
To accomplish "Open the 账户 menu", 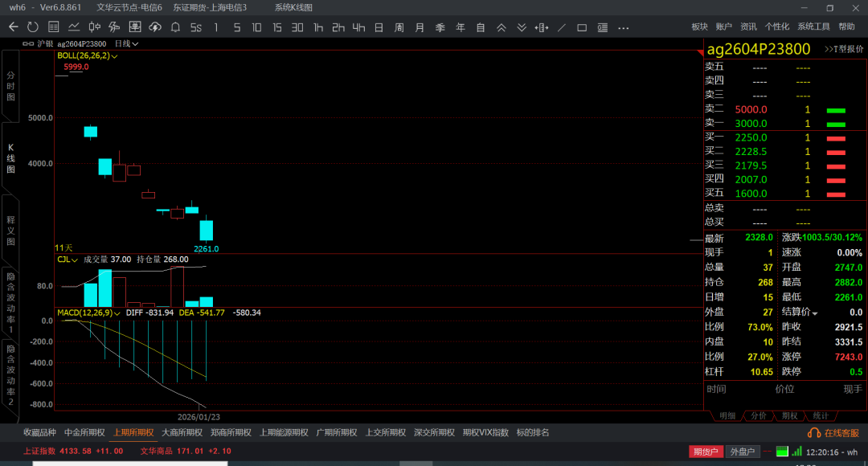I will [x=724, y=27].
